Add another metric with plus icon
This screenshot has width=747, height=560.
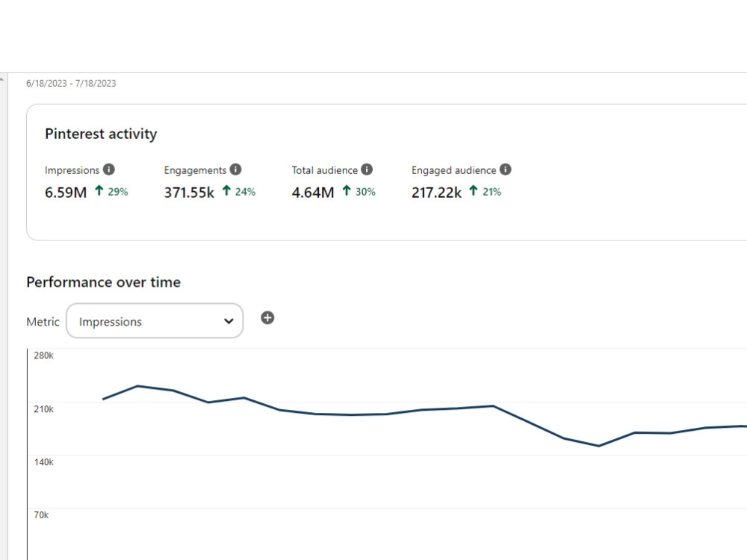267,318
